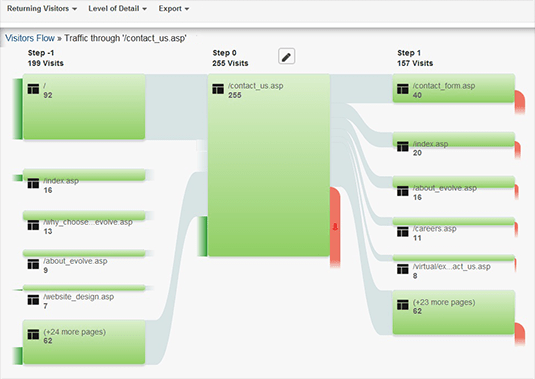
Task: Expand the (+23 more pages) group
Action: click(x=454, y=312)
